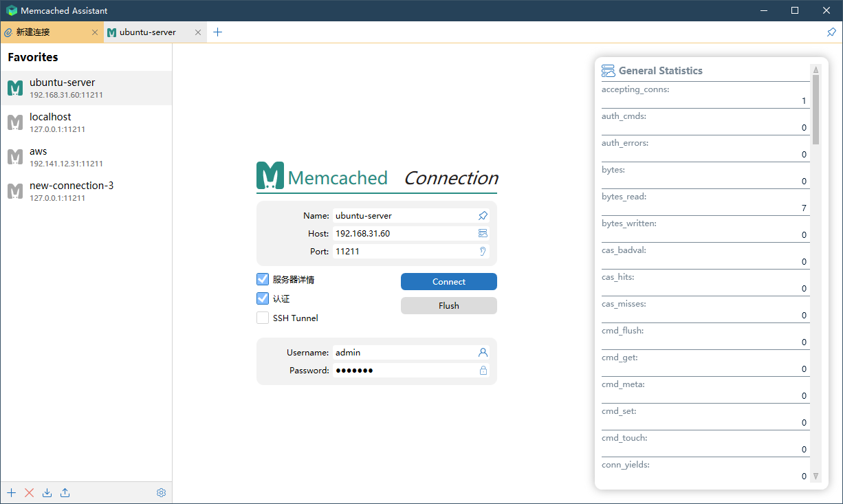The width and height of the screenshot is (843, 504).
Task: Click the cmd_touch statistic label
Action: coord(624,438)
